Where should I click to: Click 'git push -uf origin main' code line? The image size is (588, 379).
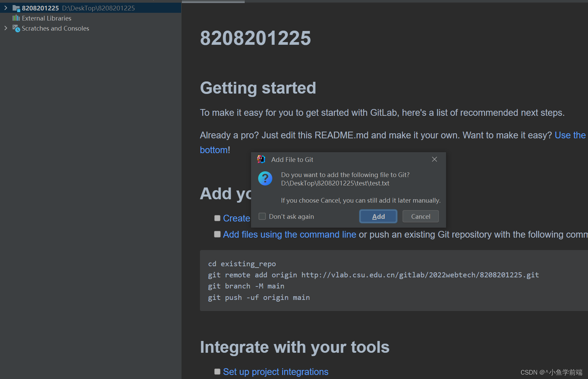tap(259, 298)
